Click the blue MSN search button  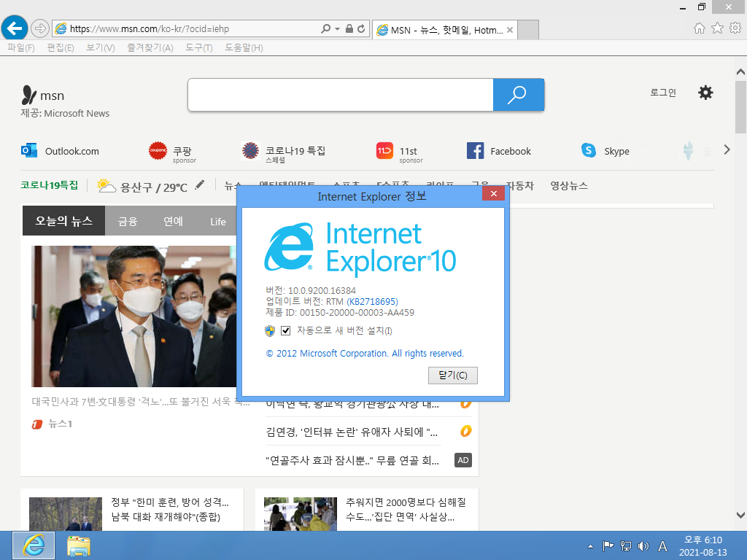pyautogui.click(x=519, y=95)
